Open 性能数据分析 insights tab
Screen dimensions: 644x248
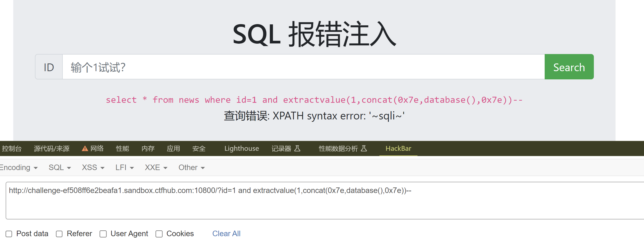tap(338, 148)
